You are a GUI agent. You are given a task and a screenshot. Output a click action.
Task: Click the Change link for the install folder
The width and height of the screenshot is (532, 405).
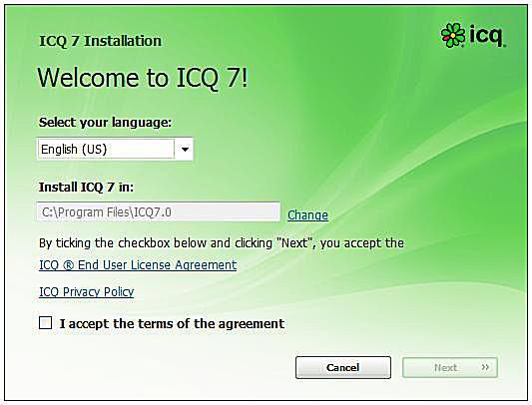[x=307, y=215]
